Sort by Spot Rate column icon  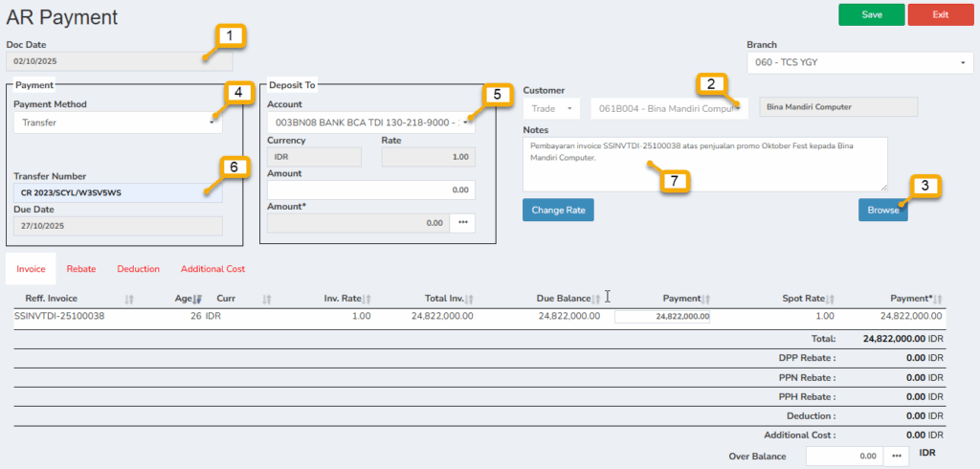coord(830,299)
